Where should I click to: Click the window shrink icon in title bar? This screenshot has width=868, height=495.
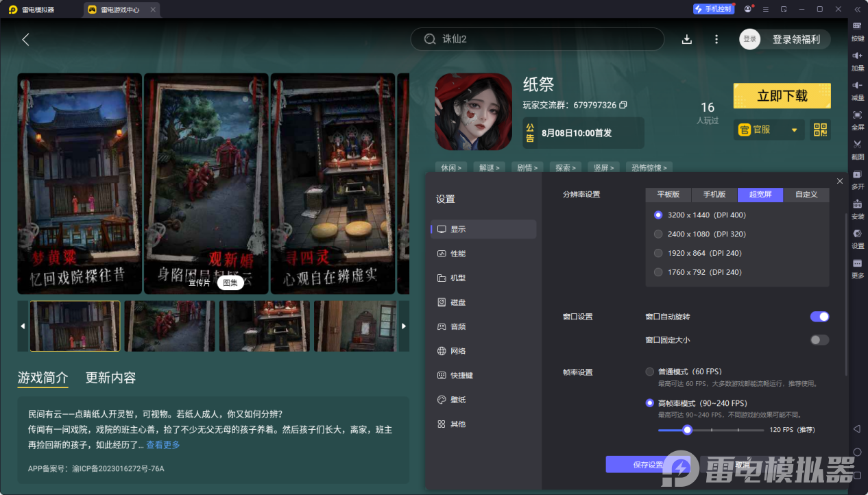(x=784, y=9)
